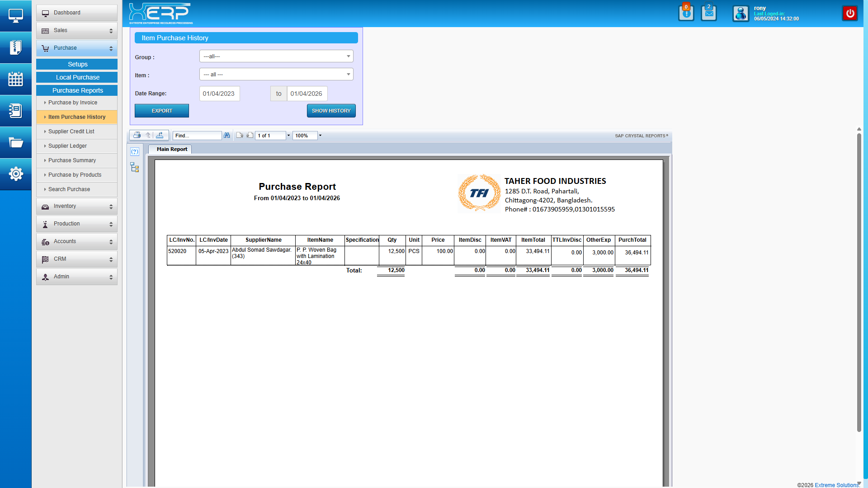Open Supplier Ledger report menu item
The image size is (868, 488).
click(67, 146)
